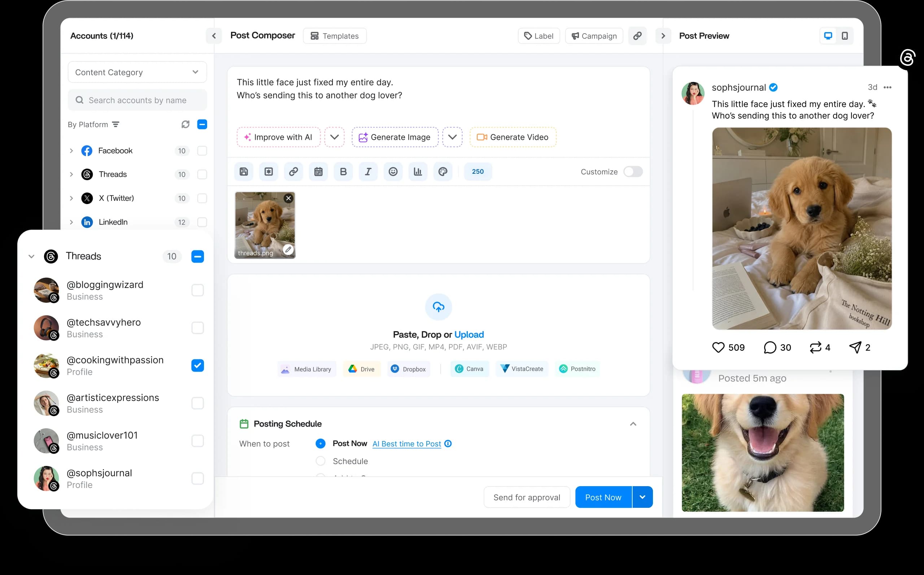The width and height of the screenshot is (924, 575).
Task: Open Media Library source
Action: coord(306,369)
